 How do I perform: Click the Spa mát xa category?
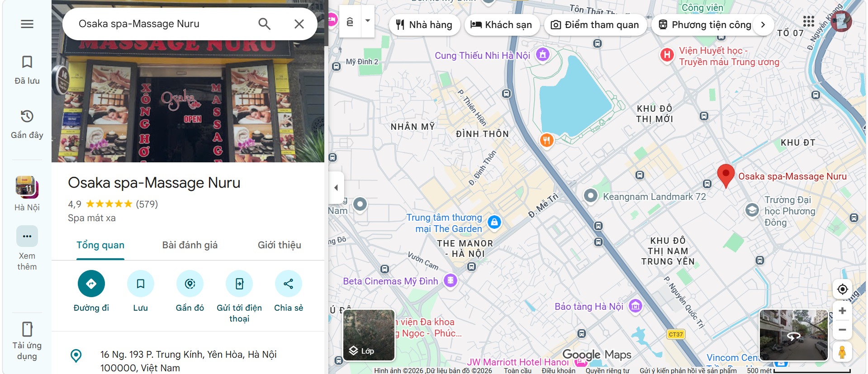point(92,218)
